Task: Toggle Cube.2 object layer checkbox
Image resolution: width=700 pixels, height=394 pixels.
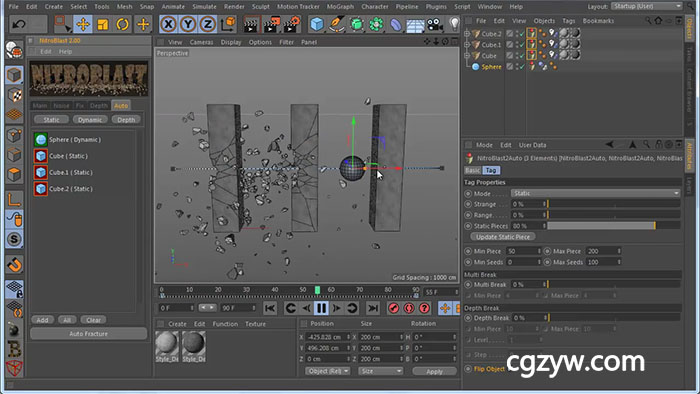Action: point(509,33)
